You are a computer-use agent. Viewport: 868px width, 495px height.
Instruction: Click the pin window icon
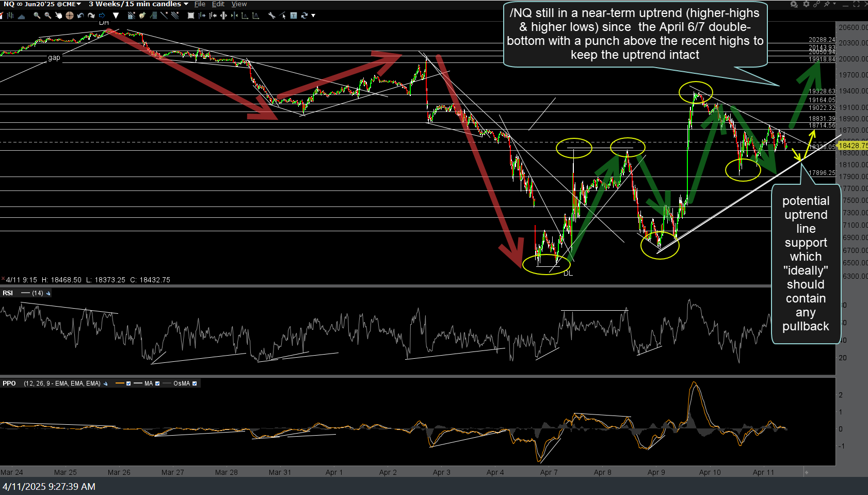(x=828, y=4)
